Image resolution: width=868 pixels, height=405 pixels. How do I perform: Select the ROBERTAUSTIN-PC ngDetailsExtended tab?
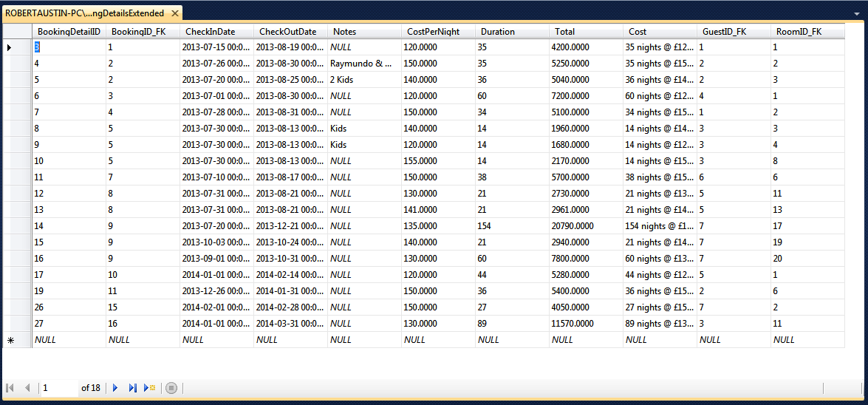click(x=85, y=13)
